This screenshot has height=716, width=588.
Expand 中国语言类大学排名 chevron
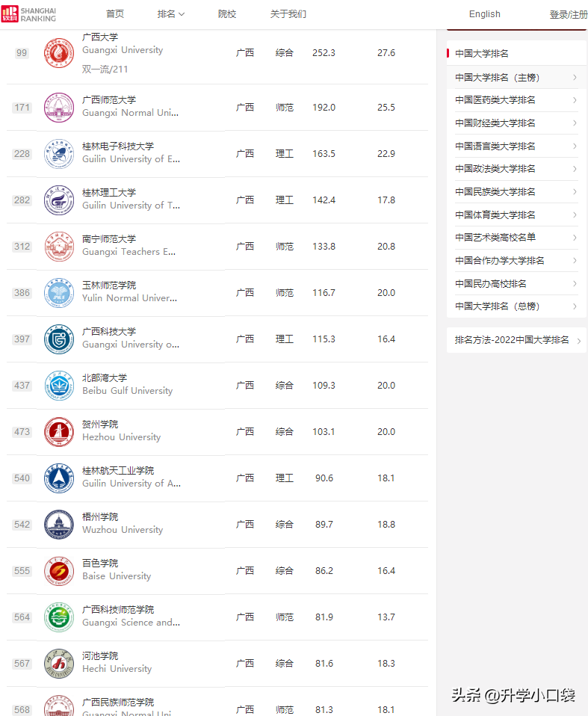point(575,146)
